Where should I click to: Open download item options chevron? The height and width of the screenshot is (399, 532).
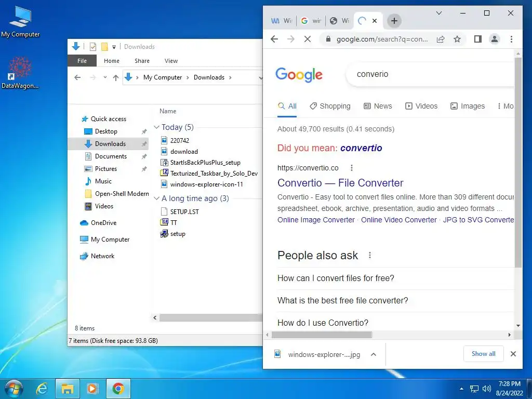point(374,354)
